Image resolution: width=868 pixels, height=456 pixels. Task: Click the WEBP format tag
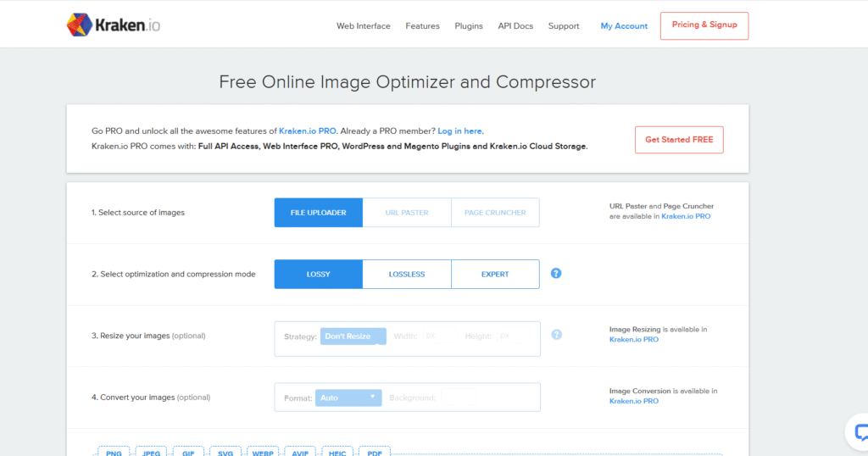(x=263, y=452)
